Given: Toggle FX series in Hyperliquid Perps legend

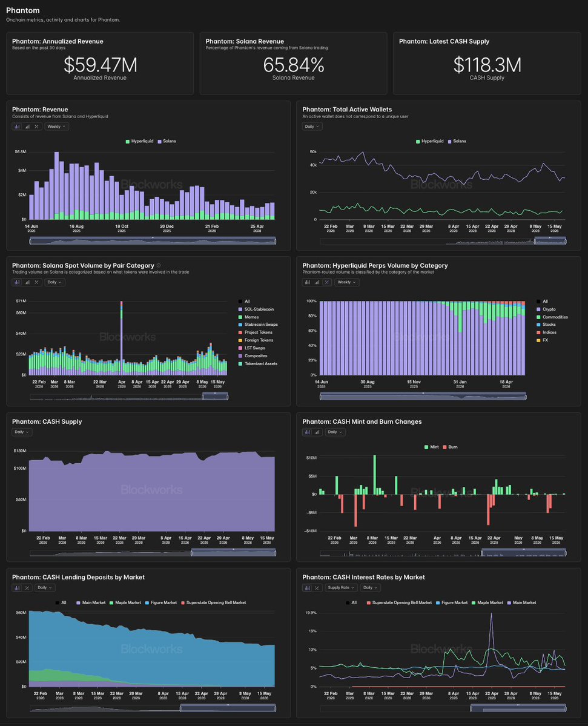Looking at the screenshot, I should (542, 340).
